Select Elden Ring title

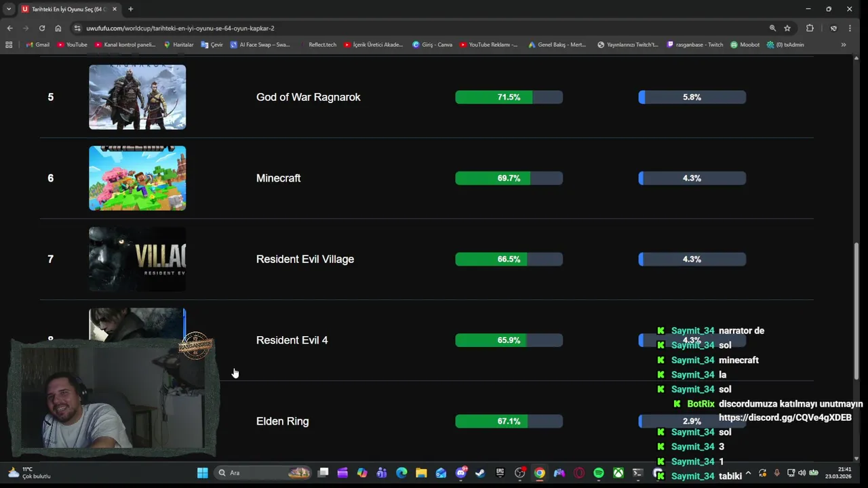click(282, 421)
